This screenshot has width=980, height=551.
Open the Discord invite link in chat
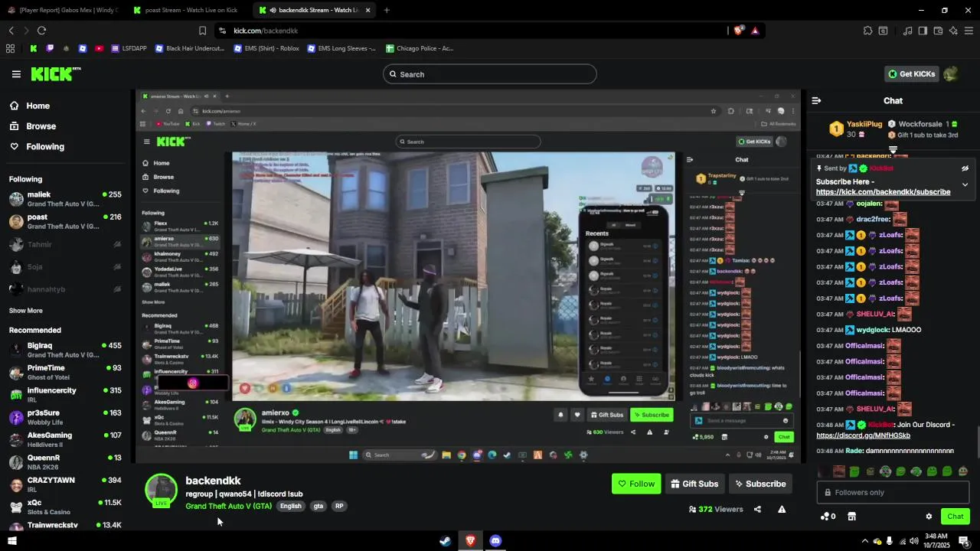pyautogui.click(x=863, y=435)
